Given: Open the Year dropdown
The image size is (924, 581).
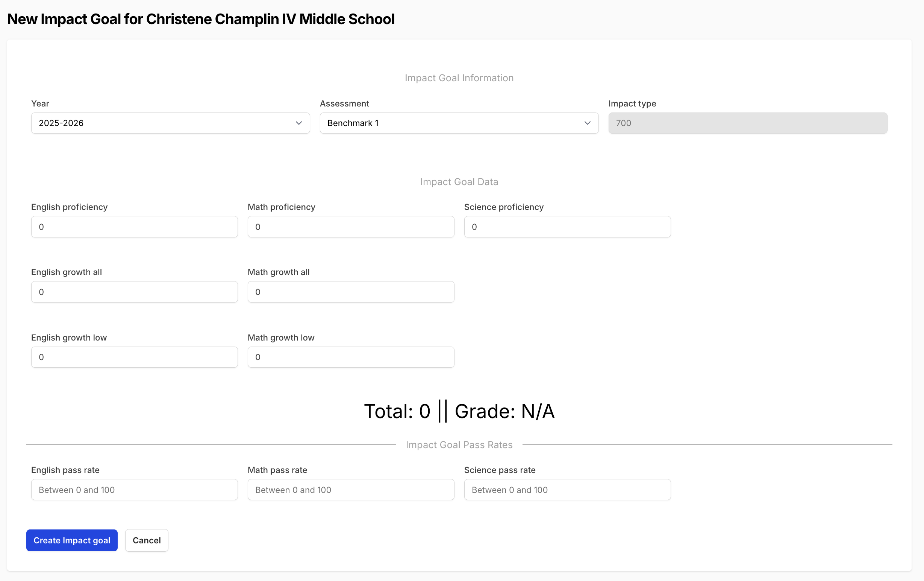Looking at the screenshot, I should coord(170,123).
